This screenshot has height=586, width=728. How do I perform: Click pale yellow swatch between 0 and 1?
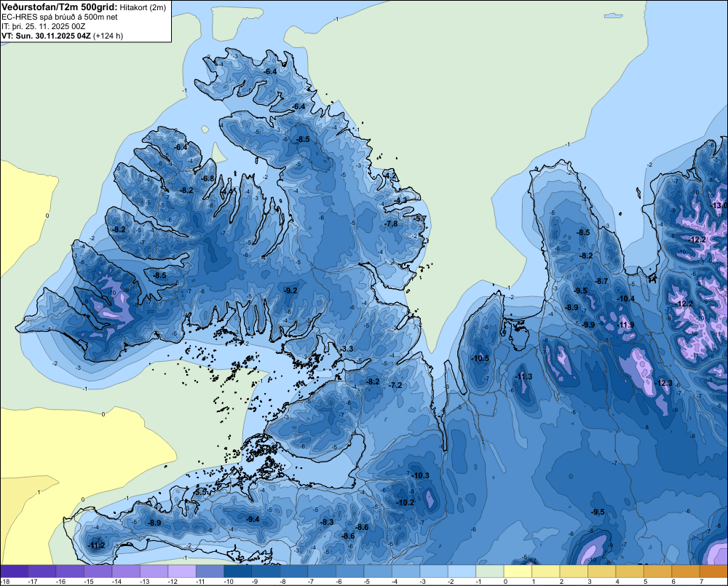pos(518,571)
